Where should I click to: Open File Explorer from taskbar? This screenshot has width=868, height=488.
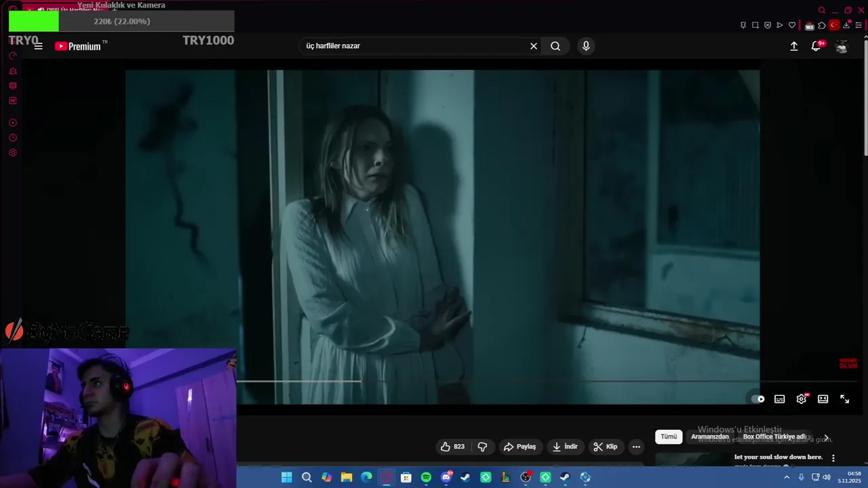point(347,477)
